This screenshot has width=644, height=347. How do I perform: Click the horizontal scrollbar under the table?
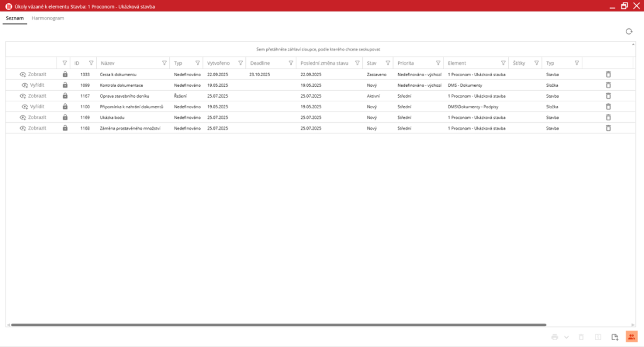277,325
